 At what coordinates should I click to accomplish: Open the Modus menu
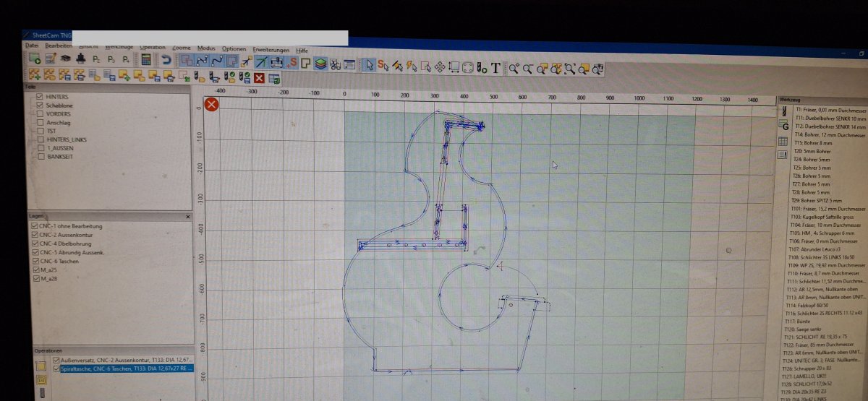pyautogui.click(x=206, y=48)
